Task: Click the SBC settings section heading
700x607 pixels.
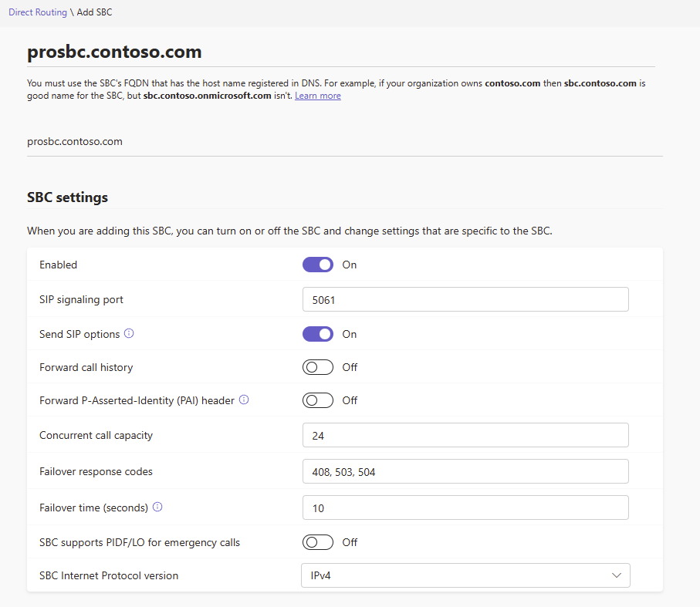Action: [67, 197]
